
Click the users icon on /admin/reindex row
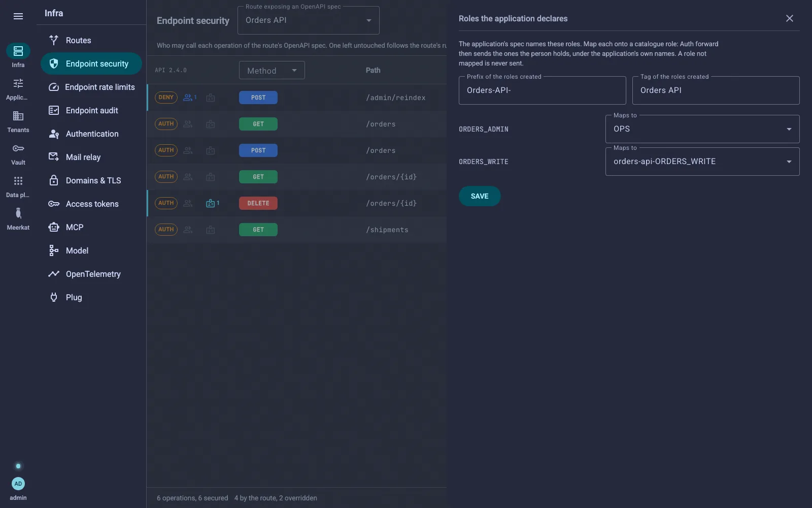point(190,98)
